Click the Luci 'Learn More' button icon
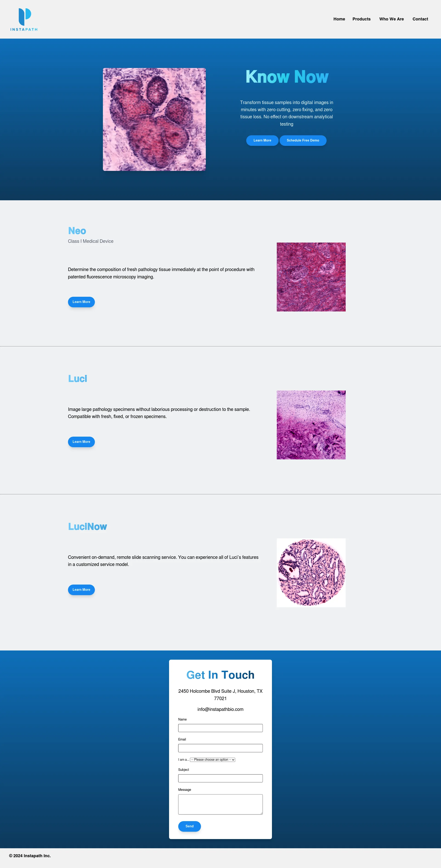This screenshot has width=441, height=868. [x=81, y=441]
